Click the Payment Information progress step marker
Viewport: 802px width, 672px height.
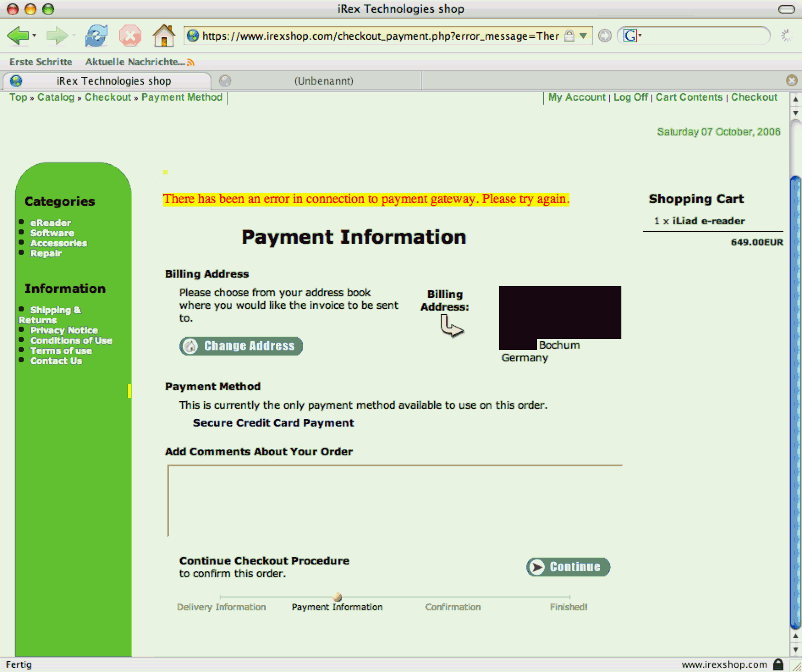coord(337,597)
